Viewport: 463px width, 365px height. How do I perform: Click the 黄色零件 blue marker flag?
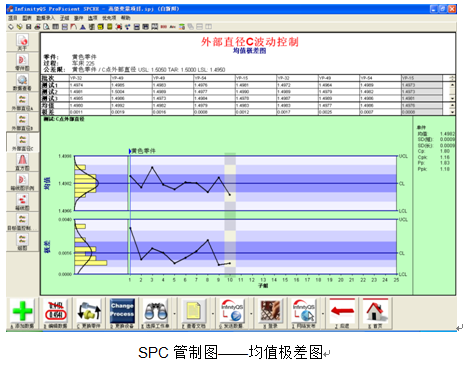point(130,151)
